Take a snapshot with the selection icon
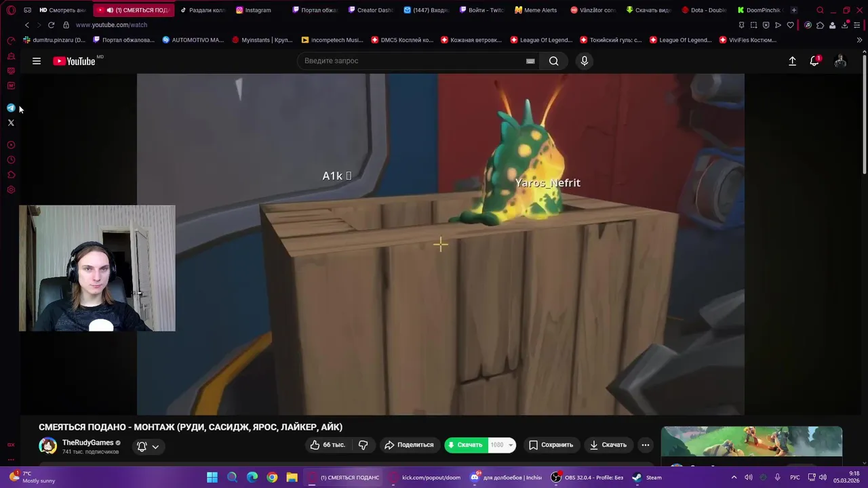 [x=753, y=25]
